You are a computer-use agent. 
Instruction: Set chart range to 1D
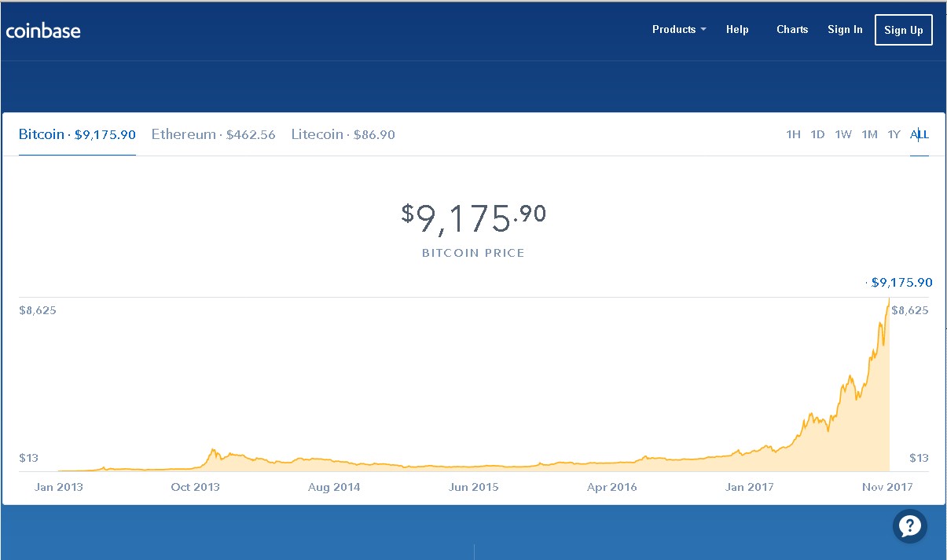tap(817, 134)
